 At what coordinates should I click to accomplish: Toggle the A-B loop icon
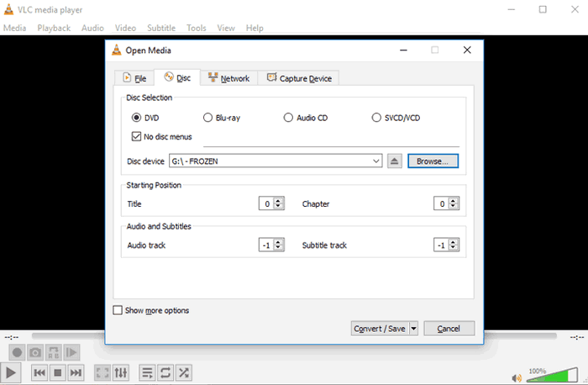(x=53, y=353)
